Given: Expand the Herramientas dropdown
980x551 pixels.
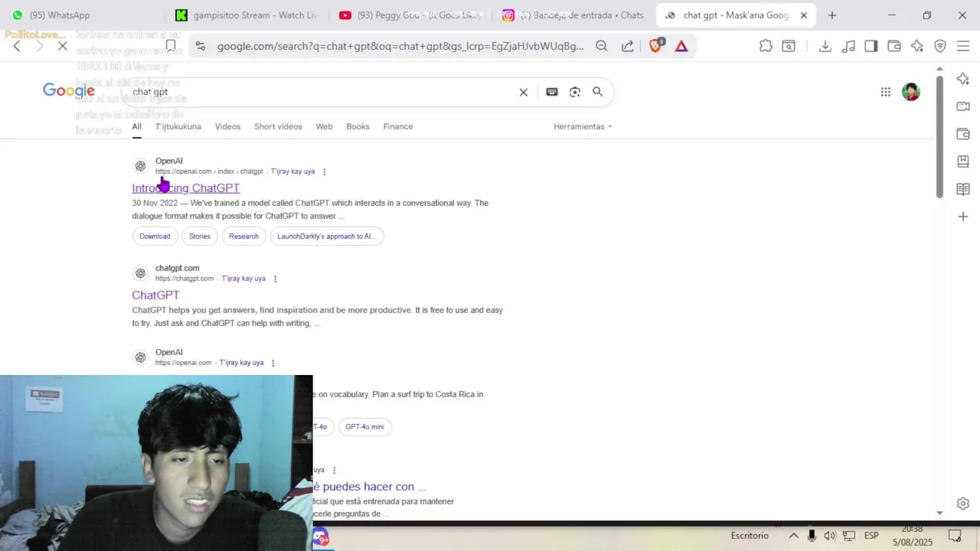Looking at the screenshot, I should point(583,126).
